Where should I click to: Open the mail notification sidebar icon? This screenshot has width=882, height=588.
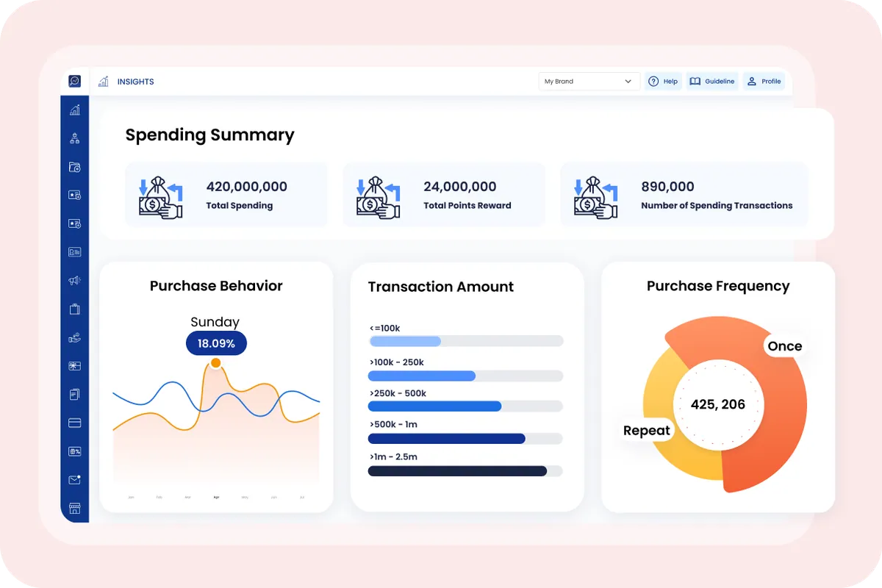point(74,479)
